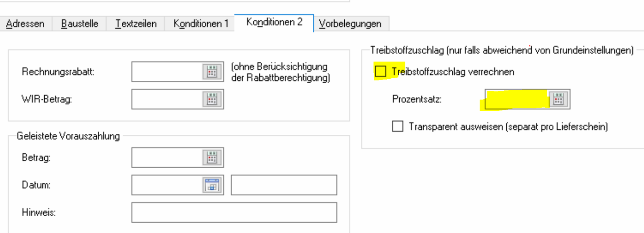Image resolution: width=644 pixels, height=233 pixels.
Task: Select the Textzeilen tab
Action: (x=136, y=24)
